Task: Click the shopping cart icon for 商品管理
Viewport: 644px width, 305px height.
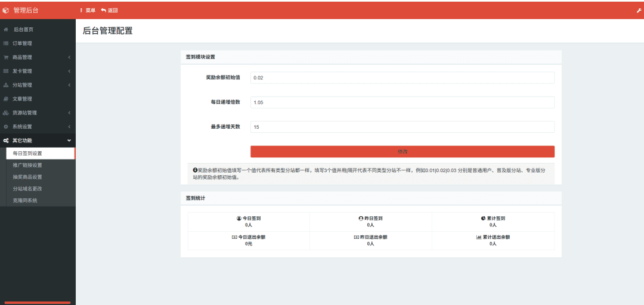Action: [x=6, y=57]
